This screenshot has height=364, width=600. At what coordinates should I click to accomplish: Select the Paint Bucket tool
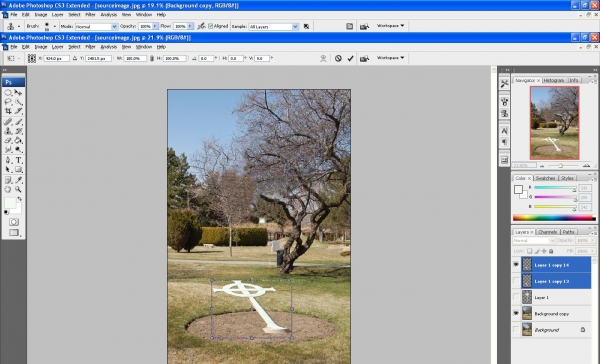[x=18, y=140]
